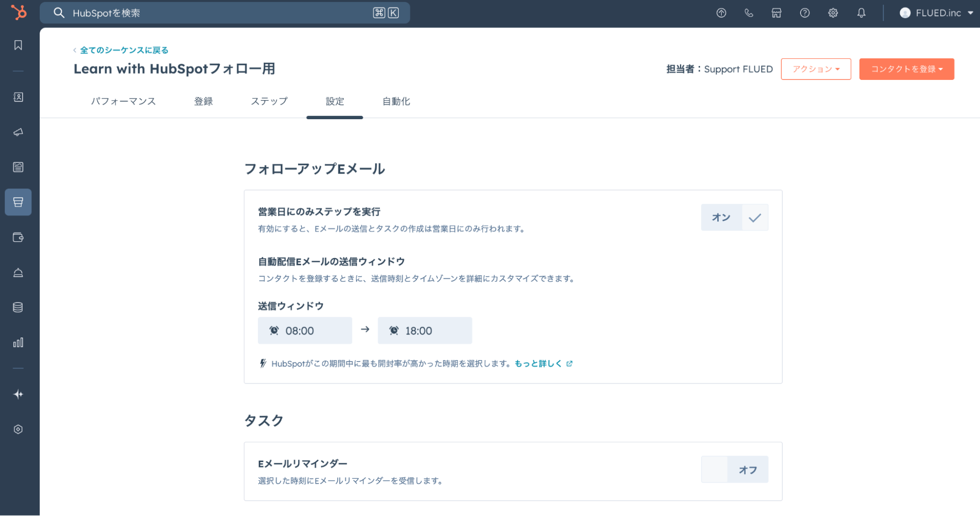Expand the FLUED.inc account menu

click(936, 13)
